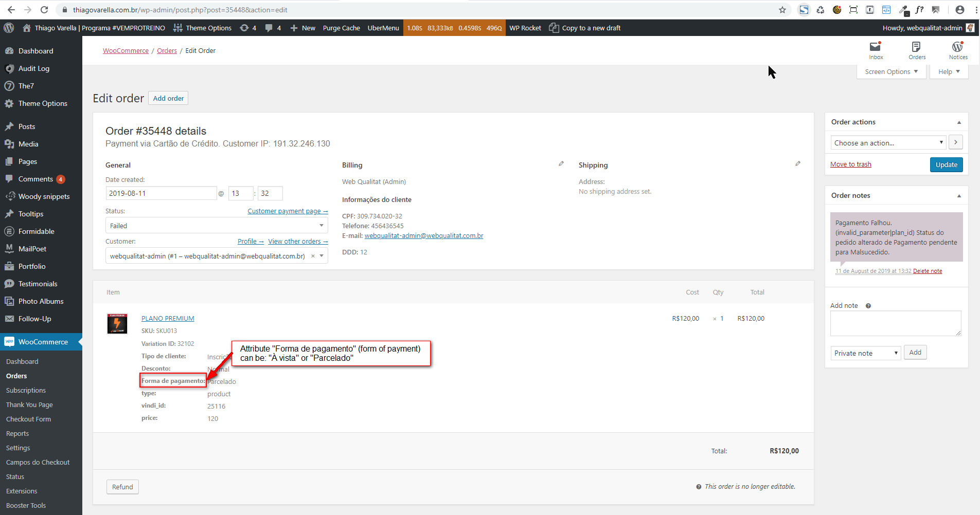The height and width of the screenshot is (515, 980).
Task: Open Choose an action dropdown
Action: (888, 143)
